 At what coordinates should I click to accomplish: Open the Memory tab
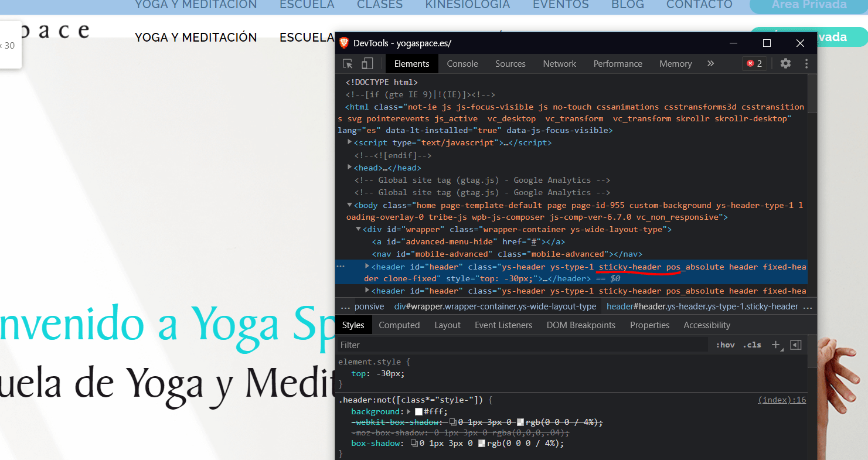[x=675, y=64]
